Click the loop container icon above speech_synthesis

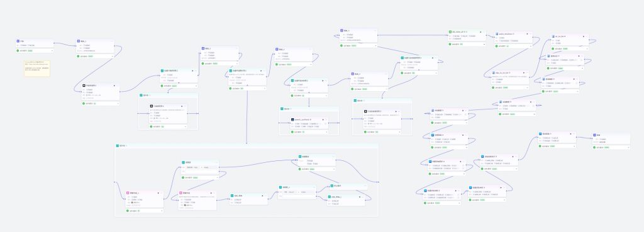point(282,109)
